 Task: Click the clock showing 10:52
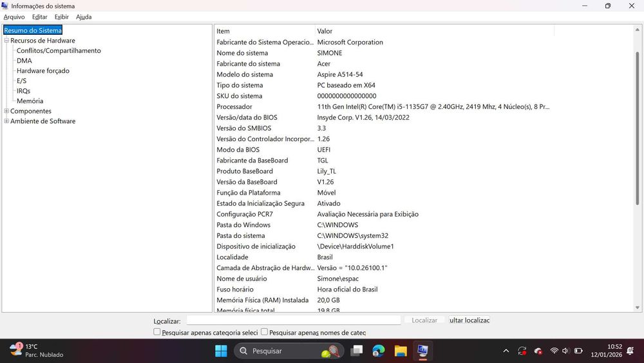click(x=606, y=350)
